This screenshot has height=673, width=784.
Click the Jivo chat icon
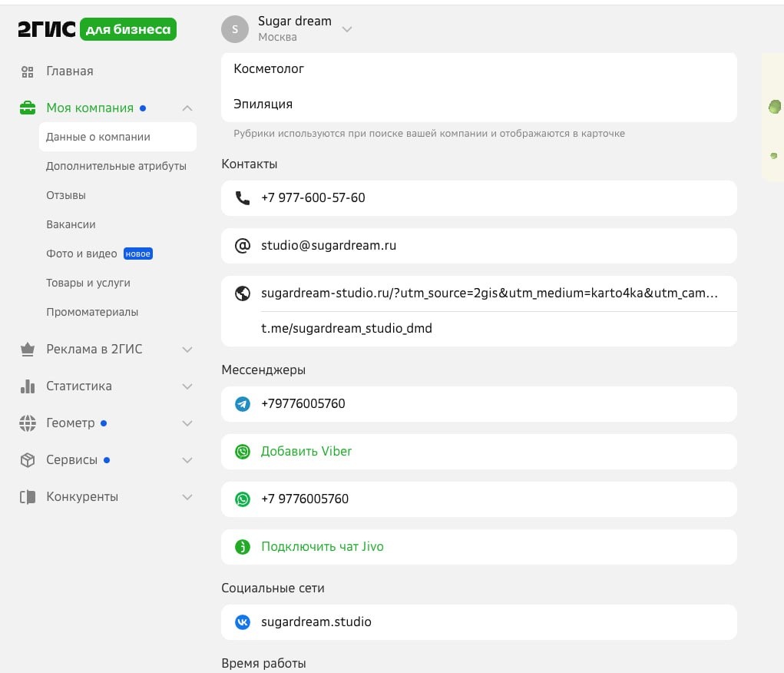tap(243, 547)
